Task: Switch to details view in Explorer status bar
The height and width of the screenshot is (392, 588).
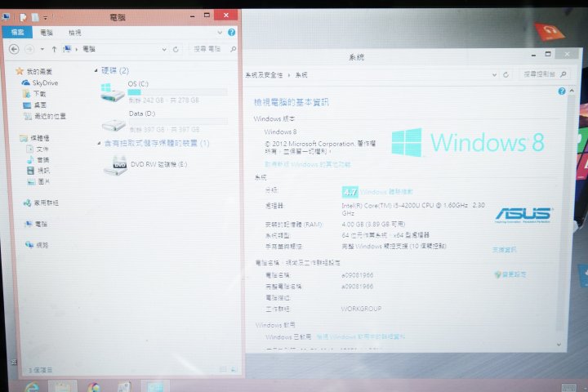Action: pyautogui.click(x=223, y=369)
